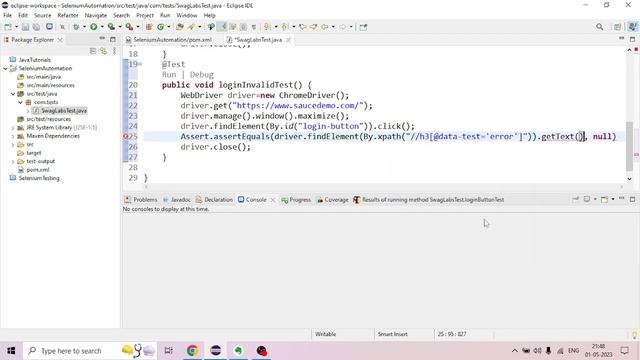Toggle fold marker on line 19
Screen dimensions: 640x360
pos(140,64)
